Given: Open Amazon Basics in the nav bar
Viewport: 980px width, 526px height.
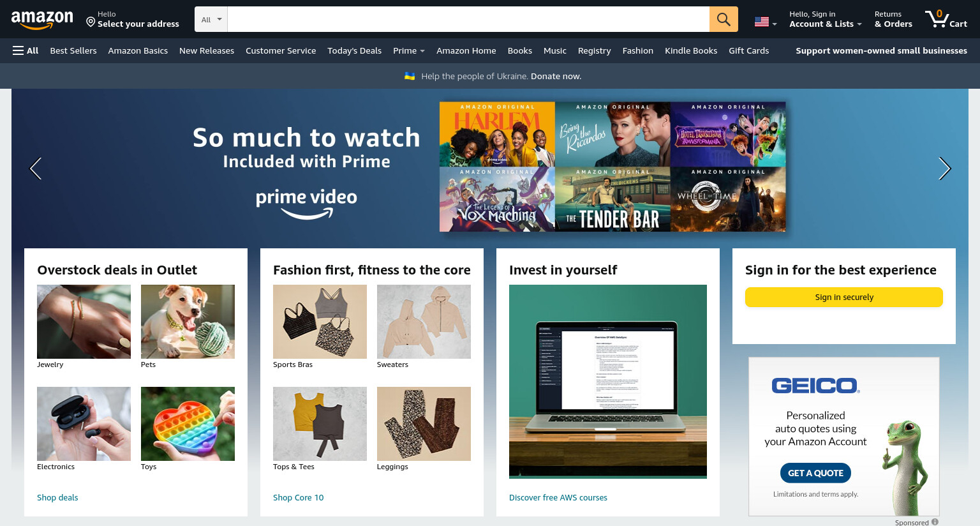Looking at the screenshot, I should pyautogui.click(x=138, y=50).
